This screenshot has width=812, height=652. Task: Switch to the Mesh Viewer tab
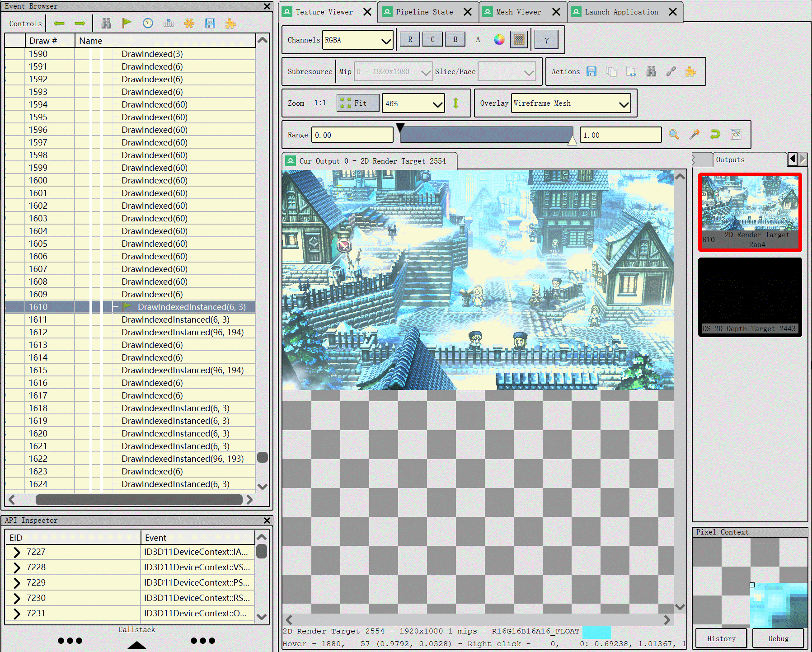(x=518, y=12)
